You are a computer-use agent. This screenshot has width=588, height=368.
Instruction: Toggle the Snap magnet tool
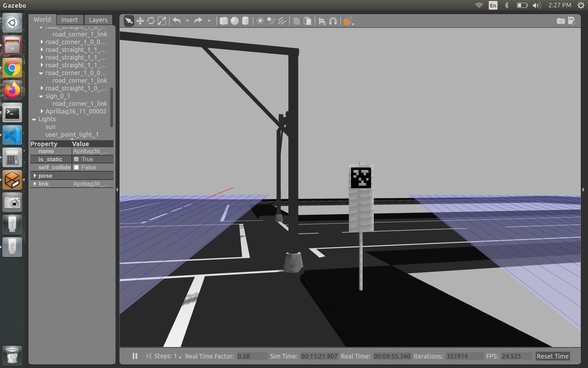tap(333, 21)
